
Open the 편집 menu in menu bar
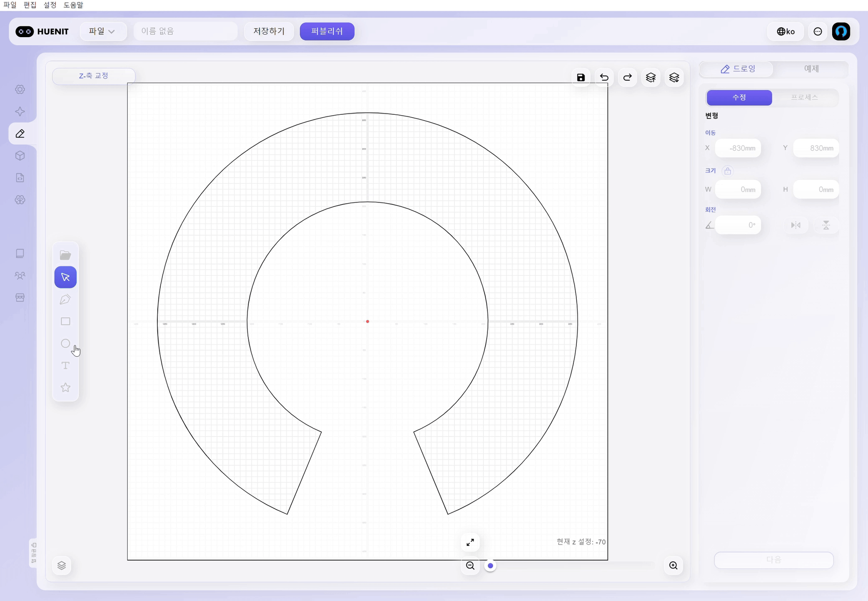(30, 5)
